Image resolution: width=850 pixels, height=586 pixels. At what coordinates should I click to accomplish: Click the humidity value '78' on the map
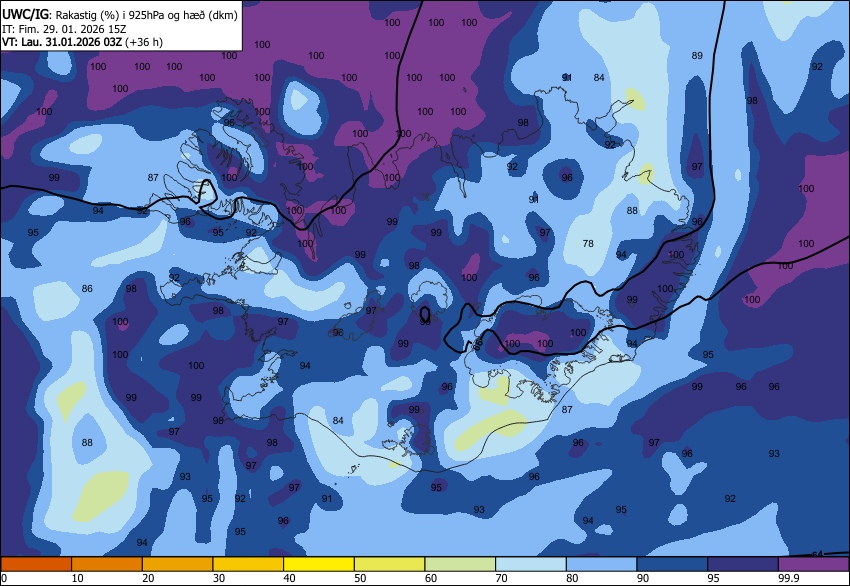pyautogui.click(x=588, y=244)
